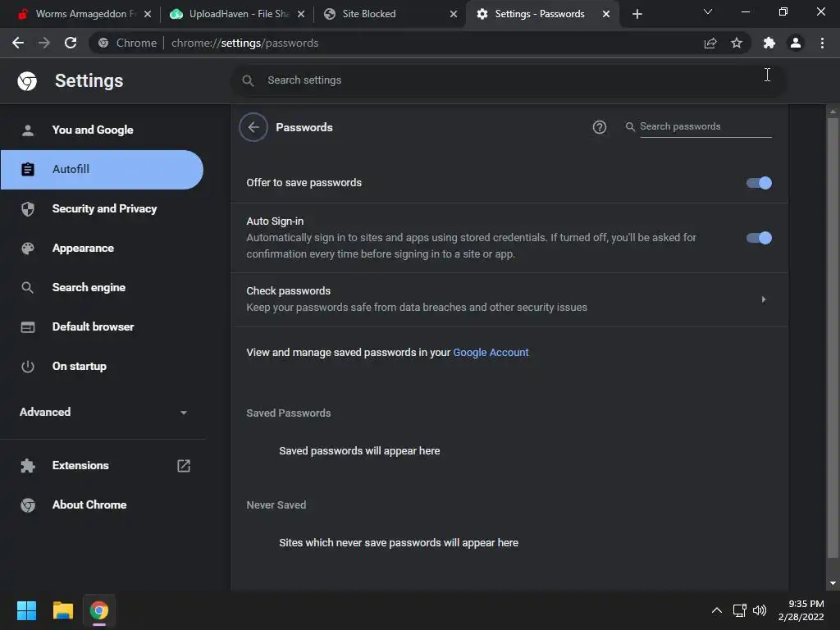Bookmark this tab with the star icon
This screenshot has width=840, height=630.
pyautogui.click(x=737, y=43)
